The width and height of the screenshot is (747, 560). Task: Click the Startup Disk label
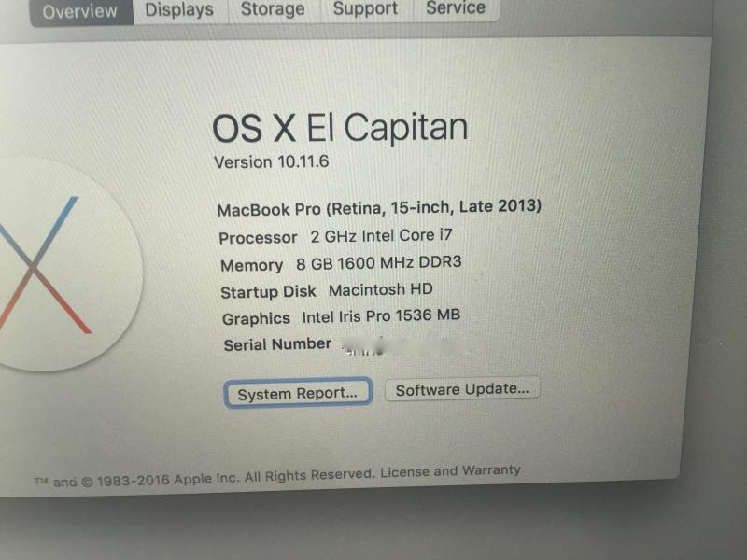click(268, 292)
